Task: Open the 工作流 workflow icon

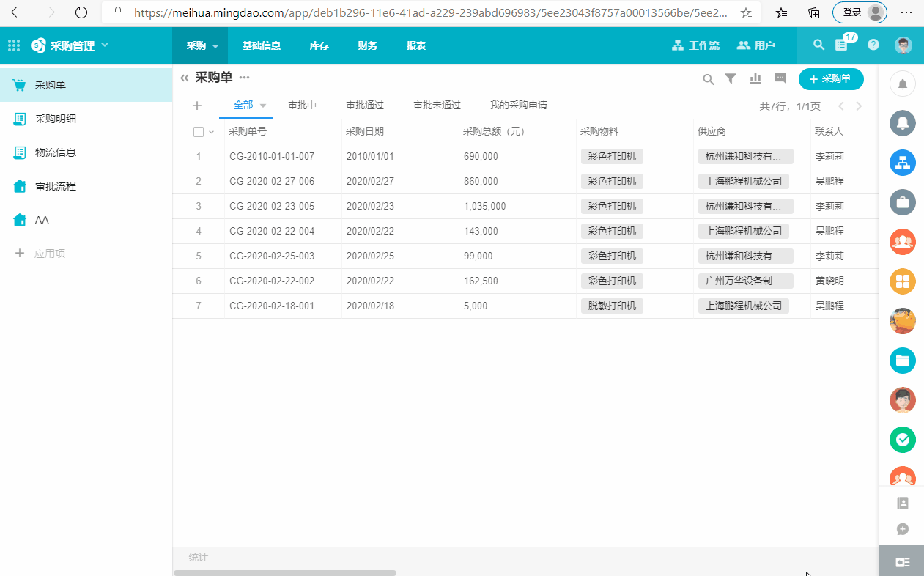Action: coord(695,45)
